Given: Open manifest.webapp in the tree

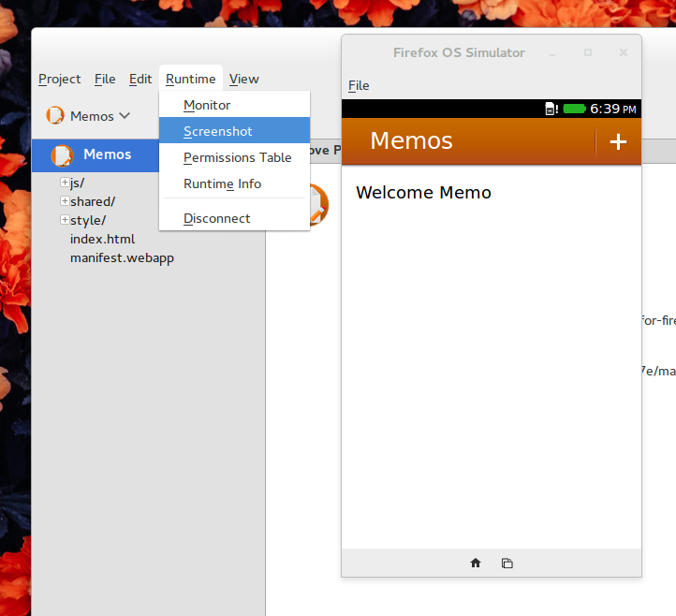Looking at the screenshot, I should tap(122, 258).
